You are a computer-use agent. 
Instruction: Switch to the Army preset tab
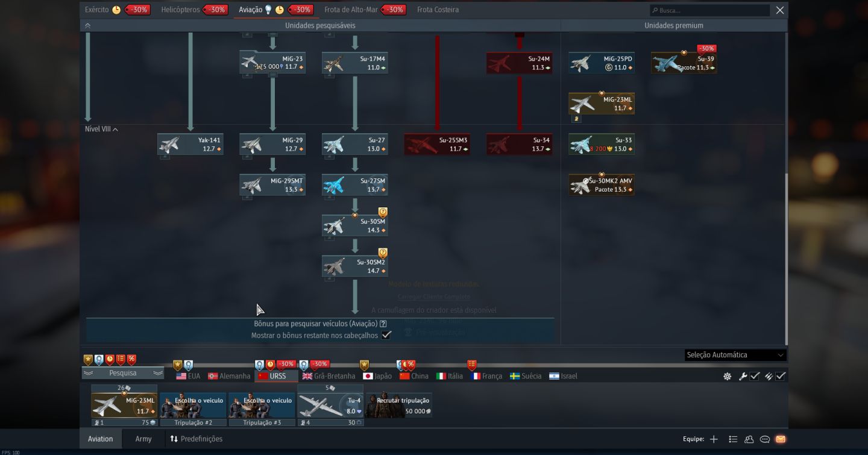[143, 439]
